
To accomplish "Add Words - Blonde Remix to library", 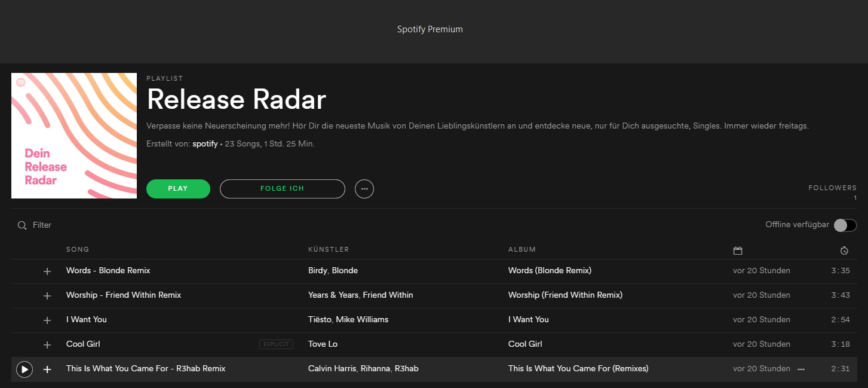I will pos(47,271).
